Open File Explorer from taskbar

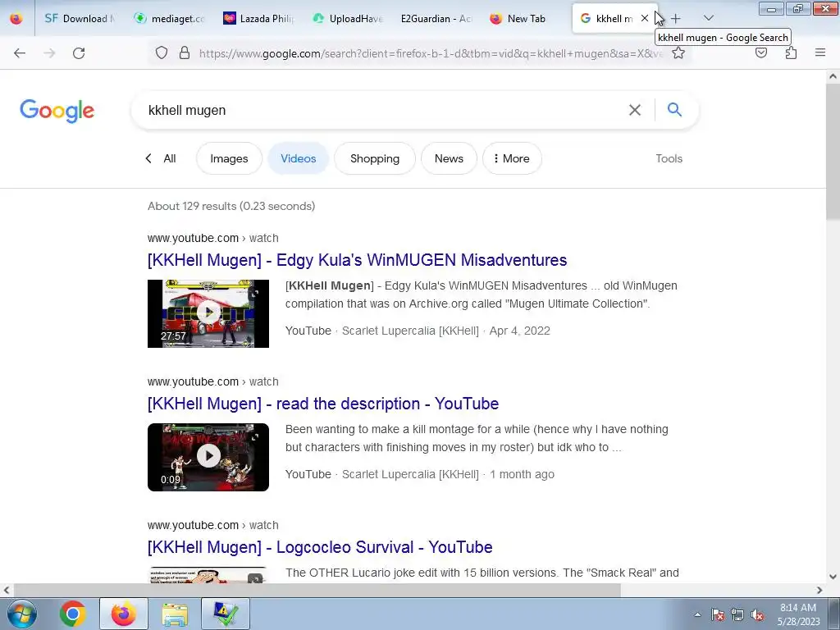[175, 614]
